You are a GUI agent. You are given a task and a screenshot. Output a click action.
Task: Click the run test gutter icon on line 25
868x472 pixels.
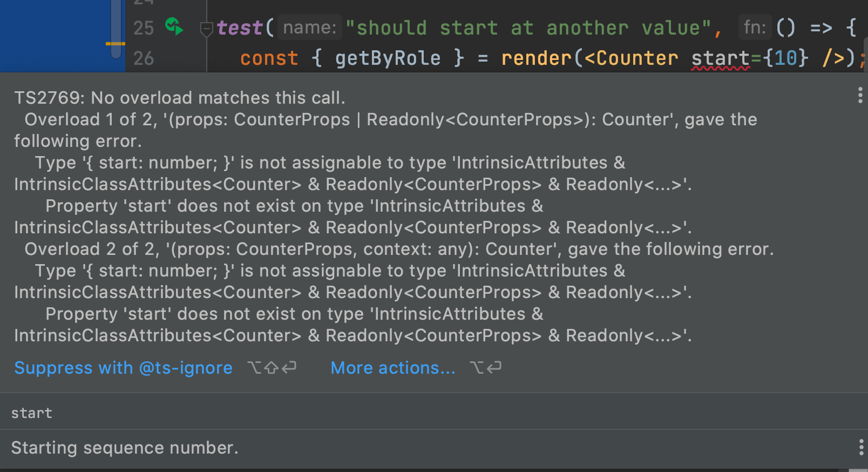(x=174, y=26)
